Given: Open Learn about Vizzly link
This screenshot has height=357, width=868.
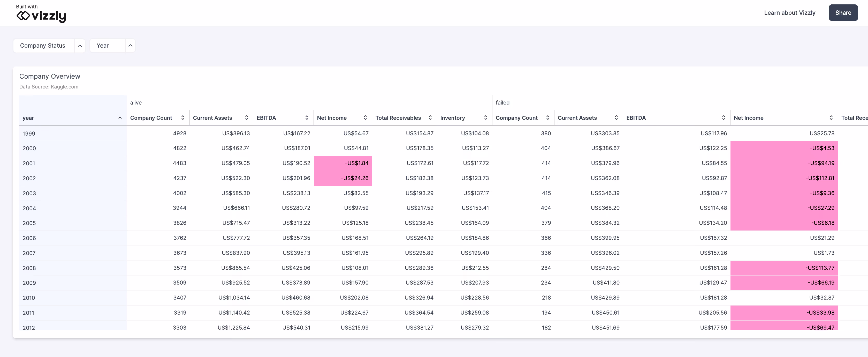Looking at the screenshot, I should [x=789, y=13].
